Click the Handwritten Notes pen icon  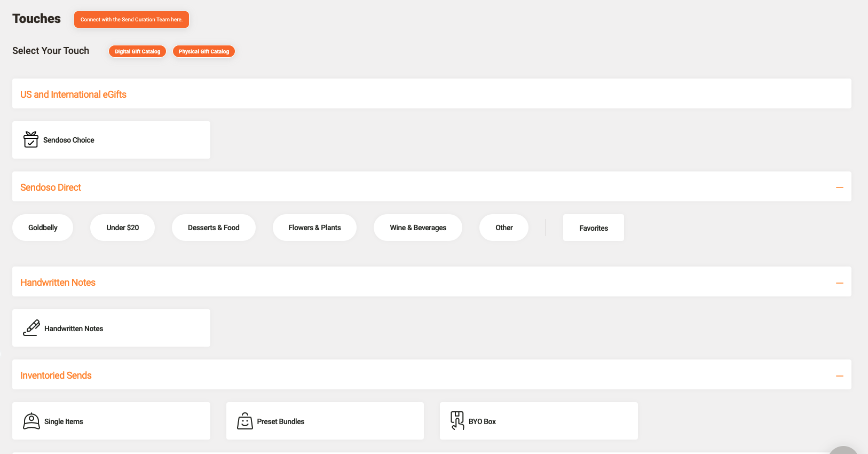click(31, 328)
